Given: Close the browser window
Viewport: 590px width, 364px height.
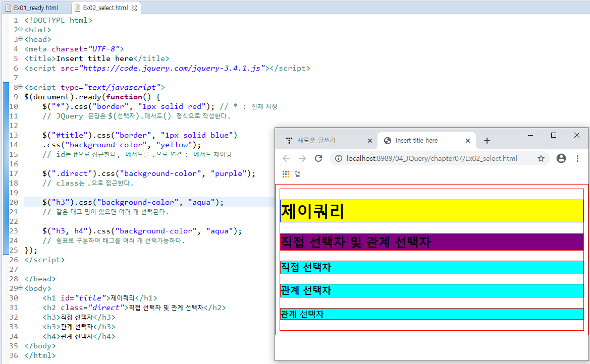Looking at the screenshot, I should [577, 135].
